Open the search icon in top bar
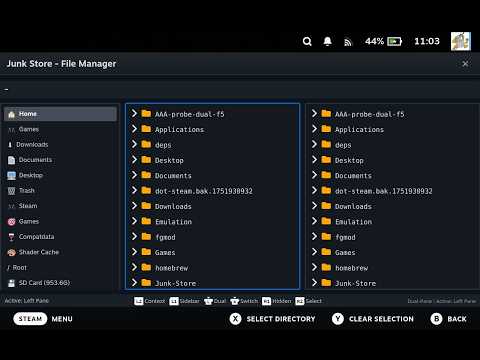Viewport: 480px width, 360px height. (307, 42)
